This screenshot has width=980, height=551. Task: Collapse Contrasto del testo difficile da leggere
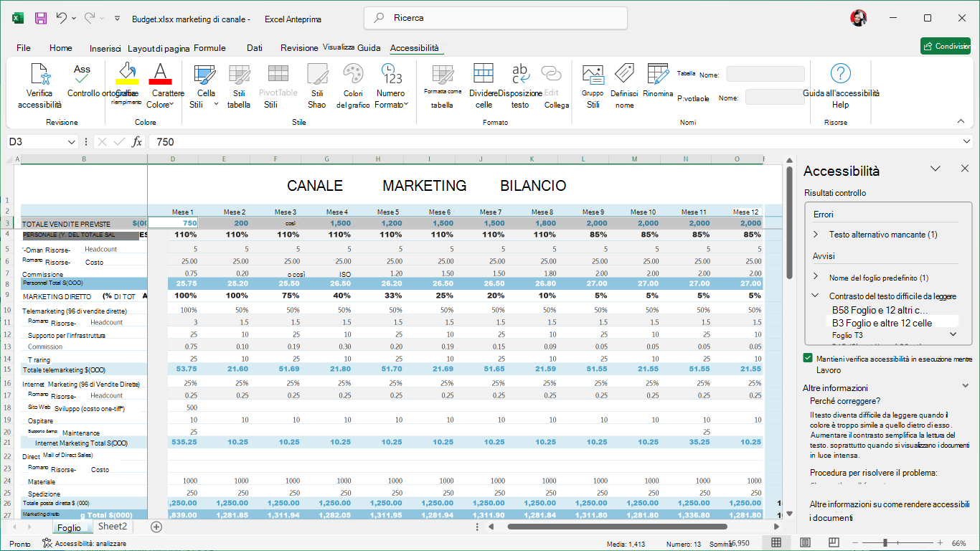(816, 296)
